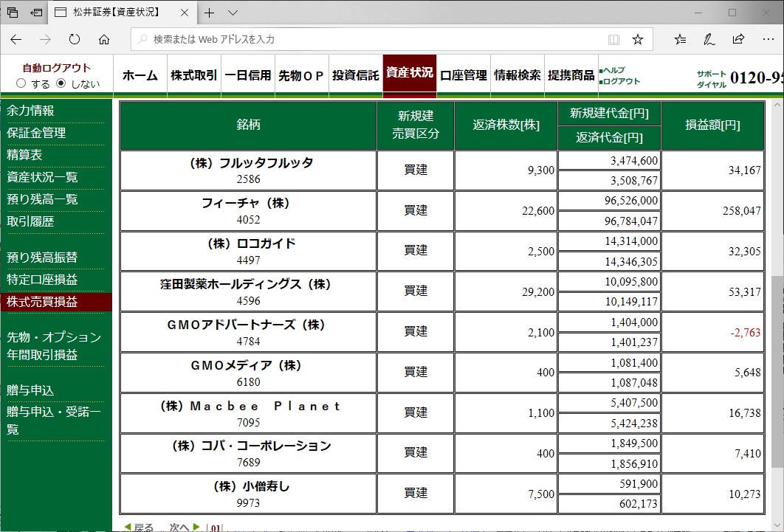Click the ログアウト link
The height and width of the screenshot is (532, 784).
tap(622, 81)
